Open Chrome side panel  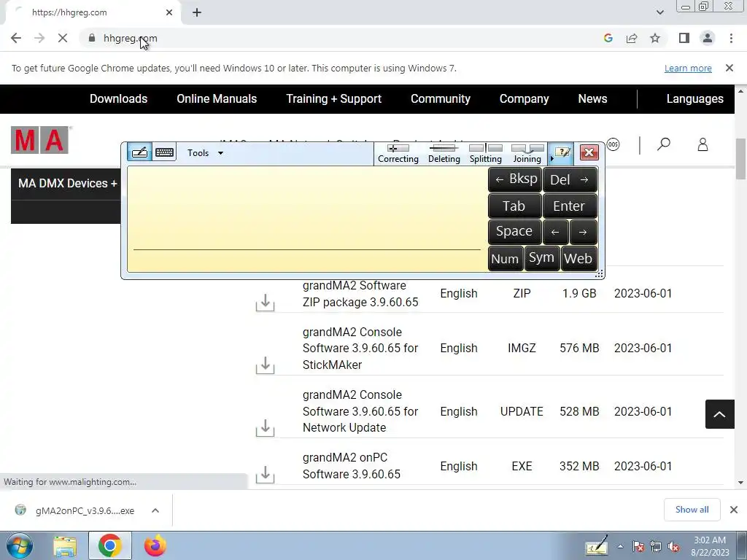click(684, 38)
